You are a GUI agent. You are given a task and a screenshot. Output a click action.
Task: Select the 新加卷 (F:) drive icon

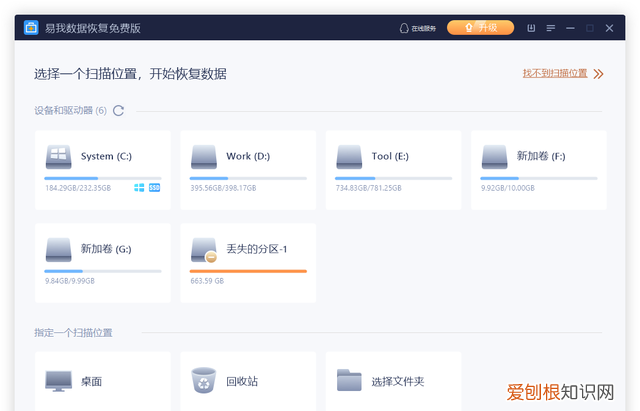point(494,157)
